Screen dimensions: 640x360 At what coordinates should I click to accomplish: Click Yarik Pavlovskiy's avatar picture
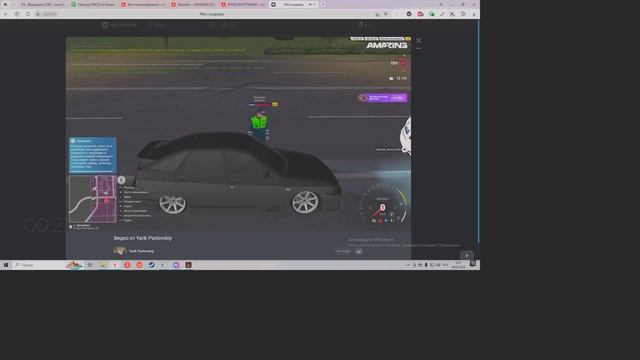point(120,251)
